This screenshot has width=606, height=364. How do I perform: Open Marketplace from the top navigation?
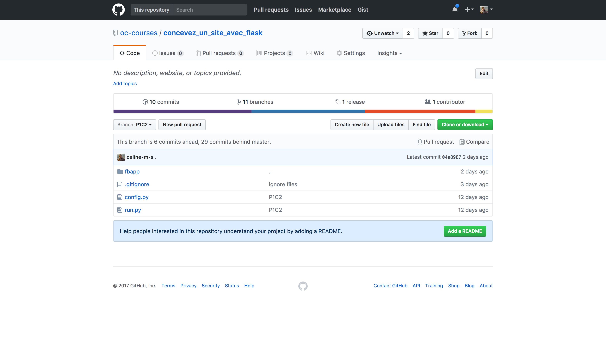(x=335, y=9)
